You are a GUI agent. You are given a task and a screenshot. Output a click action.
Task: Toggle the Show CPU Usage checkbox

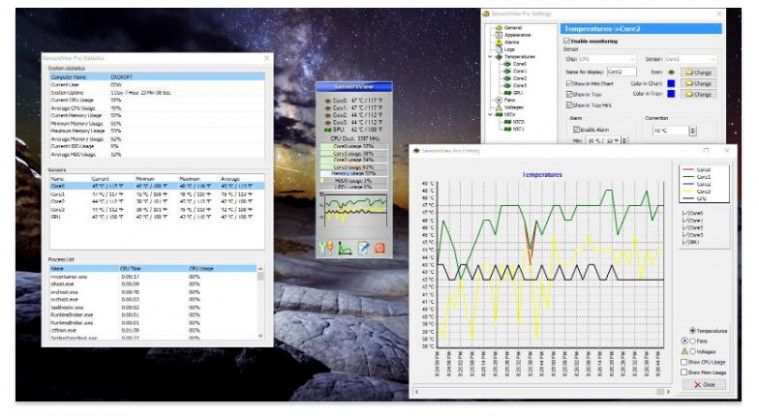[684, 361]
